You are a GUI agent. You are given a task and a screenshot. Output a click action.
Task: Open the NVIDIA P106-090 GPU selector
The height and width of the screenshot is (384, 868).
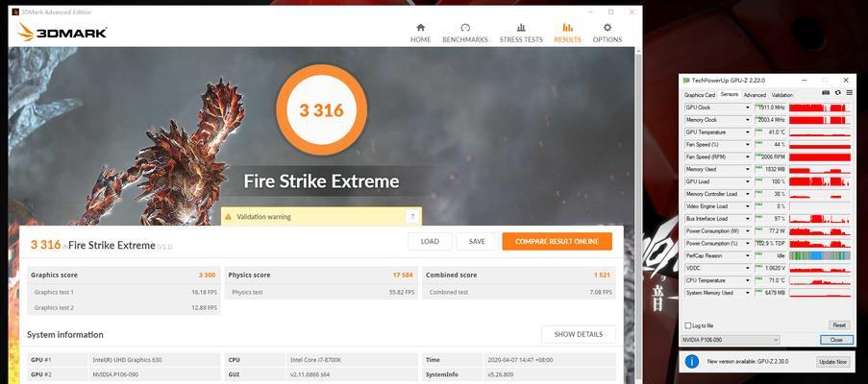pos(731,340)
